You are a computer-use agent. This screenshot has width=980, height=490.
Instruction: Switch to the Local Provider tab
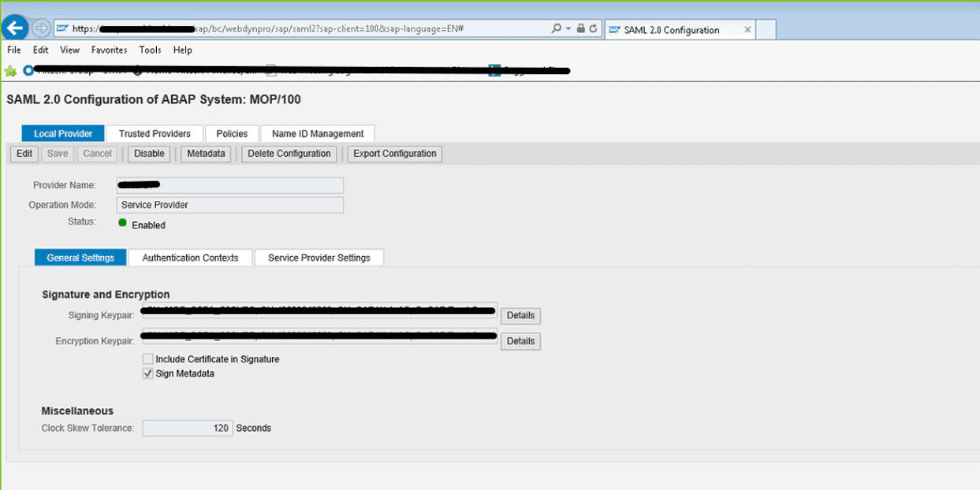point(63,134)
